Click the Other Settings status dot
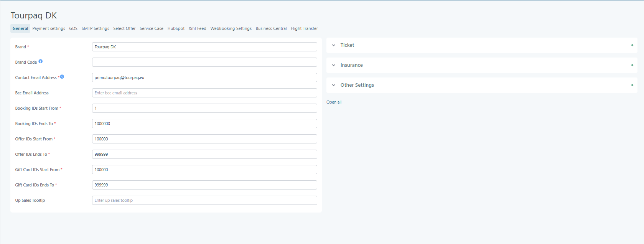Screen dimensions: 644x244 [632, 85]
